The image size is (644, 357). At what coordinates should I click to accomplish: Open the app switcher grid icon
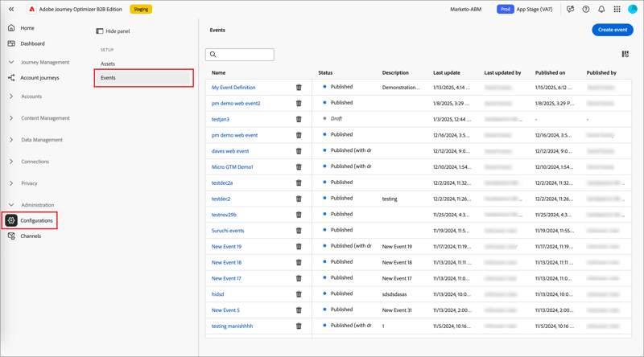(x=617, y=9)
